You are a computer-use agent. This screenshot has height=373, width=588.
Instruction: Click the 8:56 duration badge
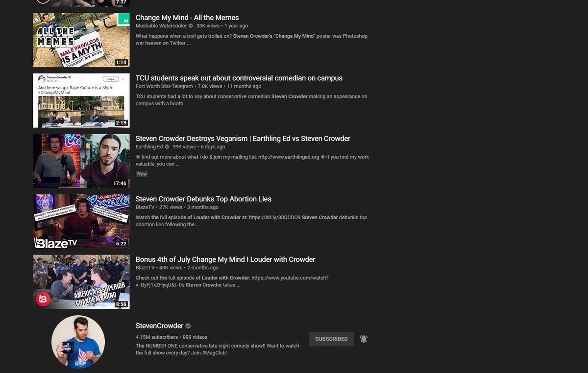coord(121,304)
